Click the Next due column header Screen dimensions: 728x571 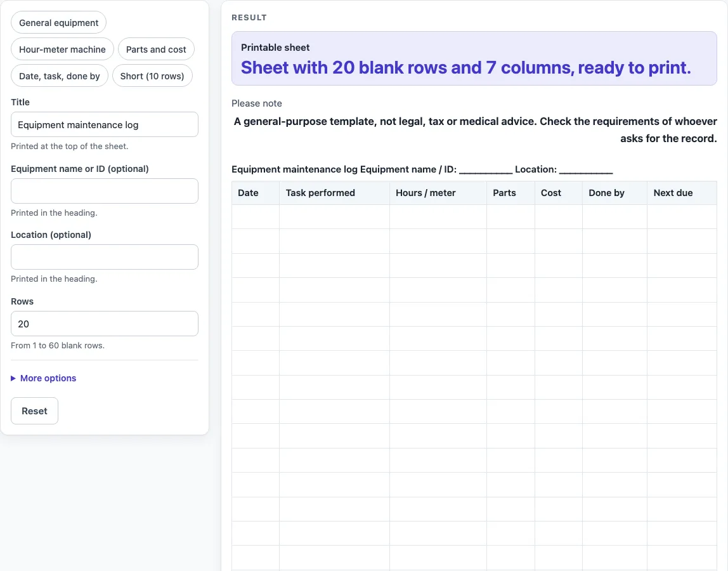[x=682, y=193]
